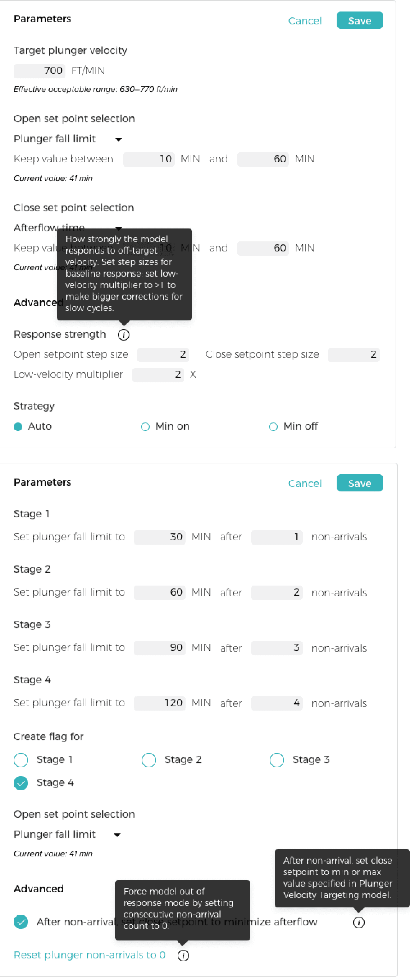Enable flag creation for Stage 1

[21, 760]
